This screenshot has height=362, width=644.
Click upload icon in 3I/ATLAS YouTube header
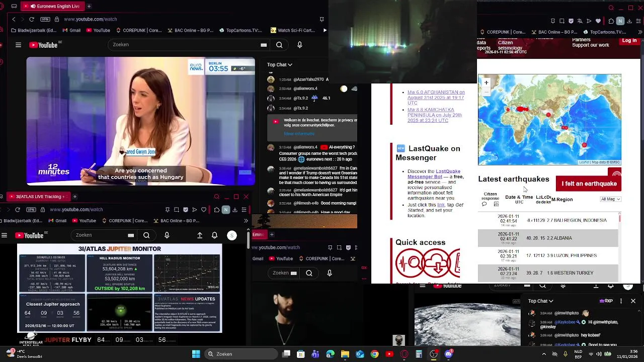pyautogui.click(x=200, y=235)
